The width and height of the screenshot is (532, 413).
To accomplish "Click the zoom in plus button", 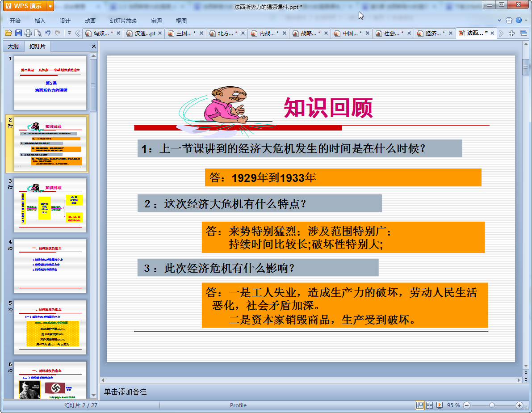I will point(519,405).
